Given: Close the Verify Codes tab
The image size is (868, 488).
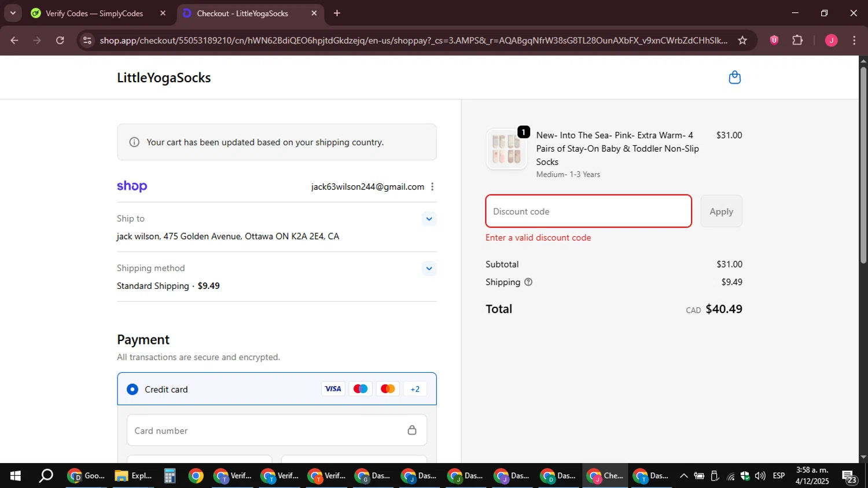Looking at the screenshot, I should pyautogui.click(x=163, y=13).
